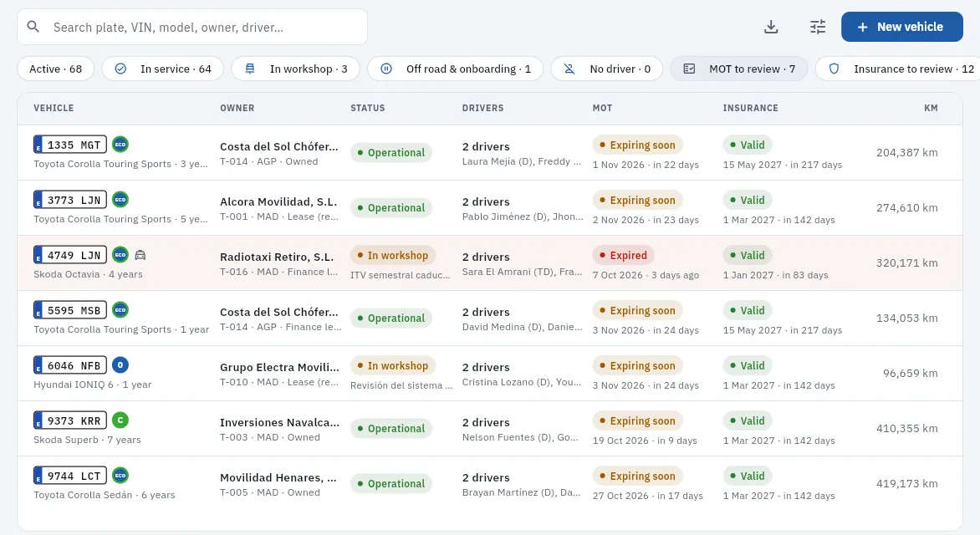Click owner Radiotaxi Retiro, S.L.
The width and height of the screenshot is (980, 535).
(277, 257)
